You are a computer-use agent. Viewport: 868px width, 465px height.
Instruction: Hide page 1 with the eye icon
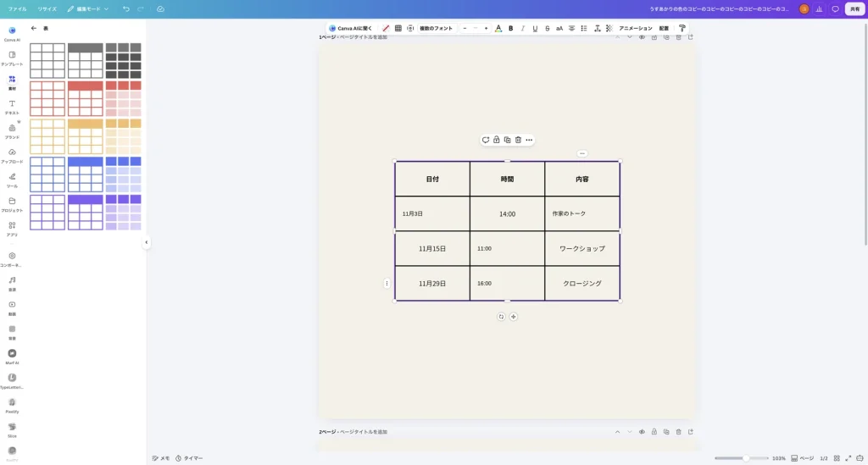(642, 37)
